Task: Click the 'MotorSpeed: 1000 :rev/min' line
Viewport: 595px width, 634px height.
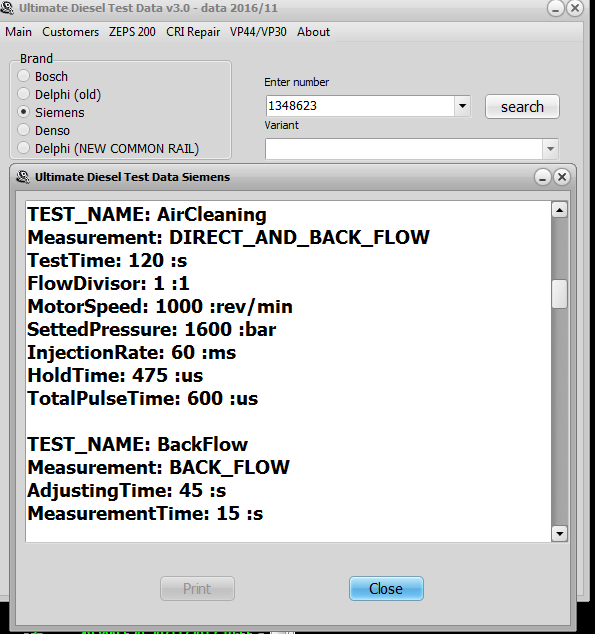Action: pos(160,306)
